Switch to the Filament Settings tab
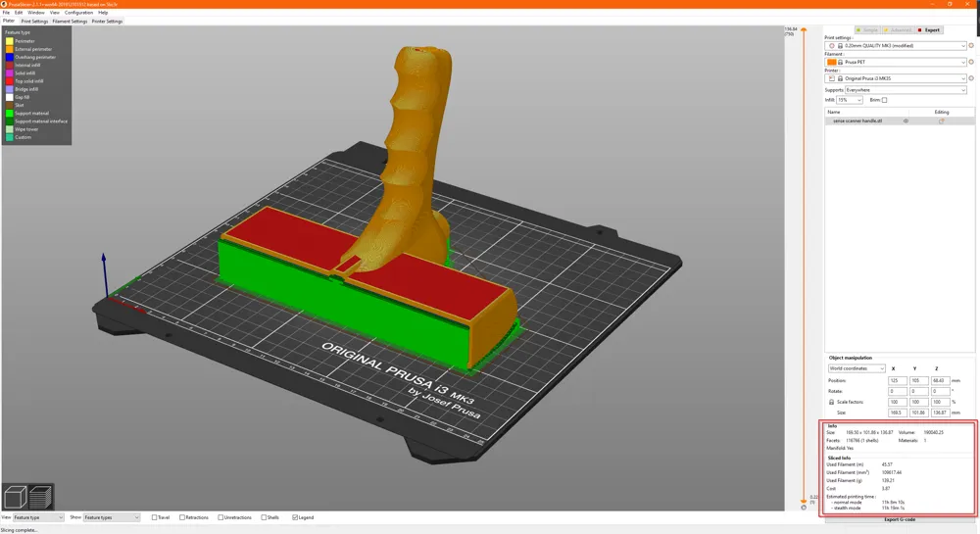The image size is (980, 534). (x=70, y=22)
